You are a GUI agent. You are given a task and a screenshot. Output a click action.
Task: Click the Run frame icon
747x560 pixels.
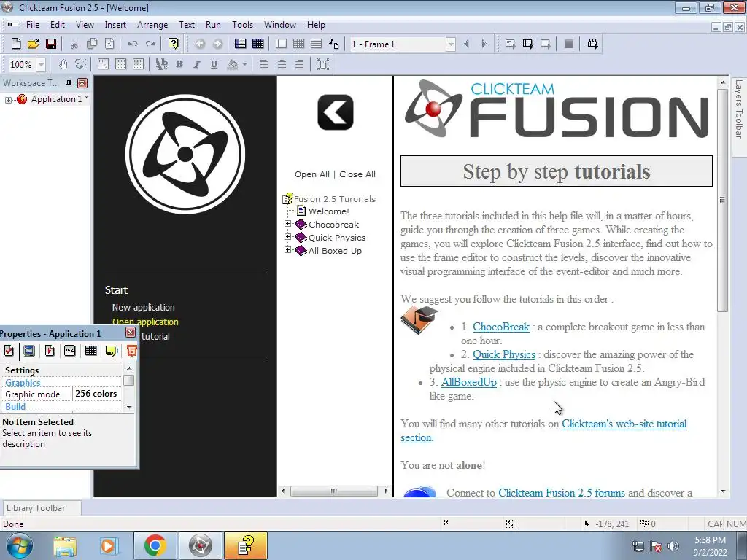546,44
